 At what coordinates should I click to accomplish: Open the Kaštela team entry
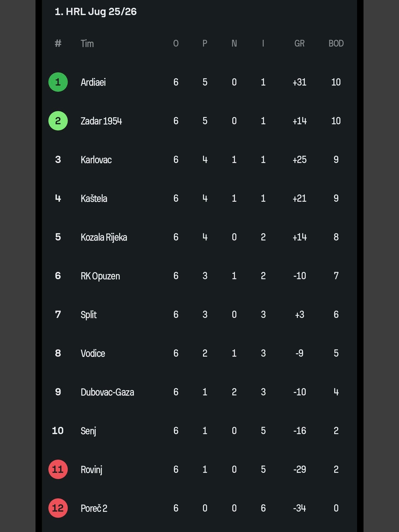point(94,198)
